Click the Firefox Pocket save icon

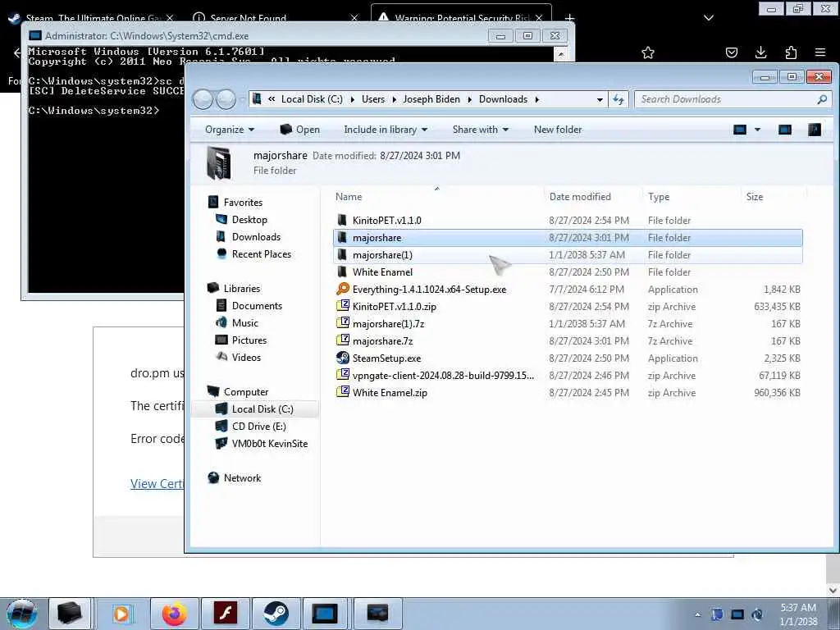(731, 52)
